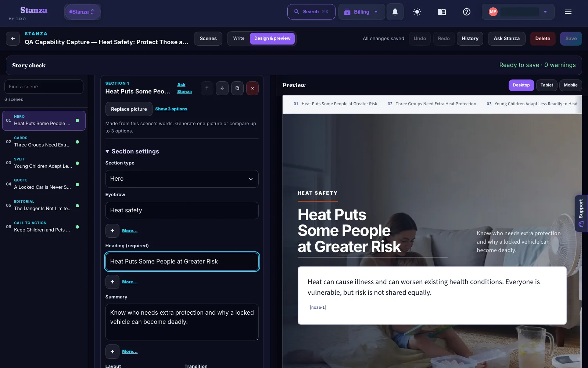Click the Ask Stanza button
The image size is (588, 368).
pos(506,38)
